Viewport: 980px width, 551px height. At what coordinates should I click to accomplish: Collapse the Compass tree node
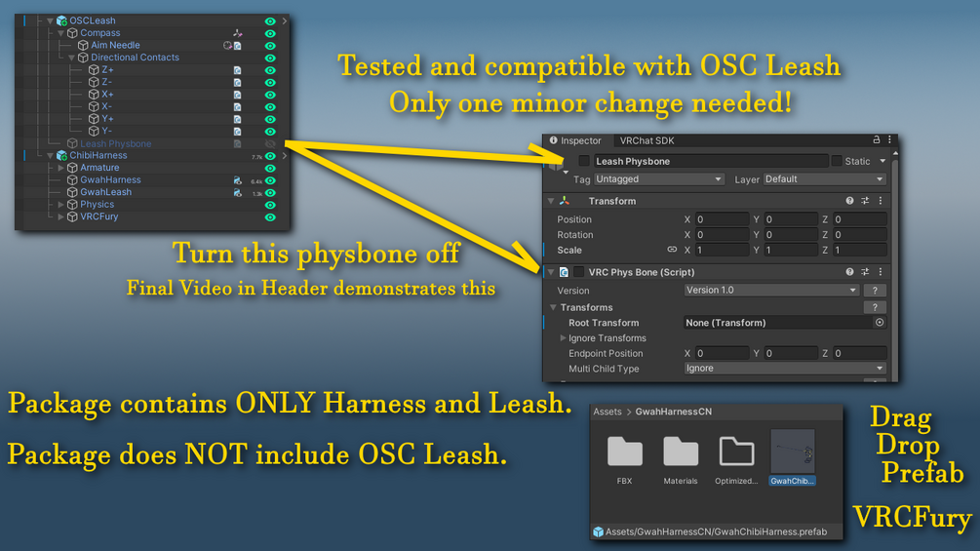click(x=60, y=33)
